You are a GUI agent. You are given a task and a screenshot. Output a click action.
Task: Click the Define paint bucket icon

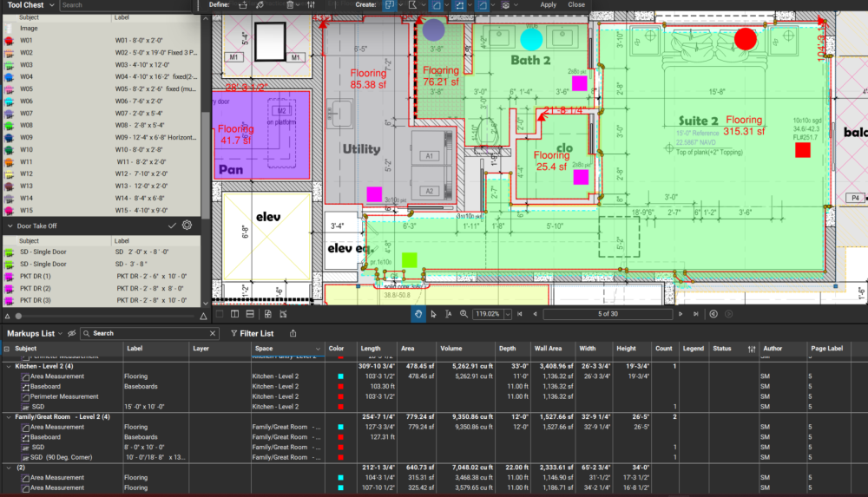(x=260, y=5)
